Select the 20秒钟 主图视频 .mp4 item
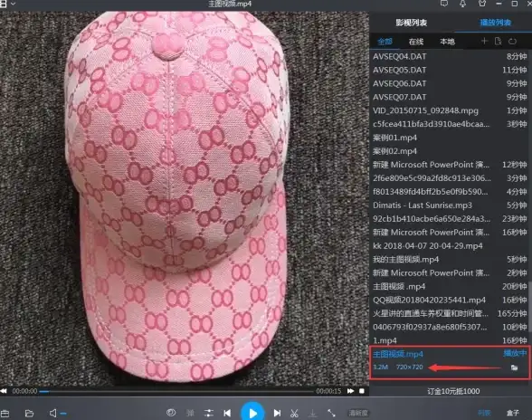Screen dimensions: 532x420 pos(450,287)
